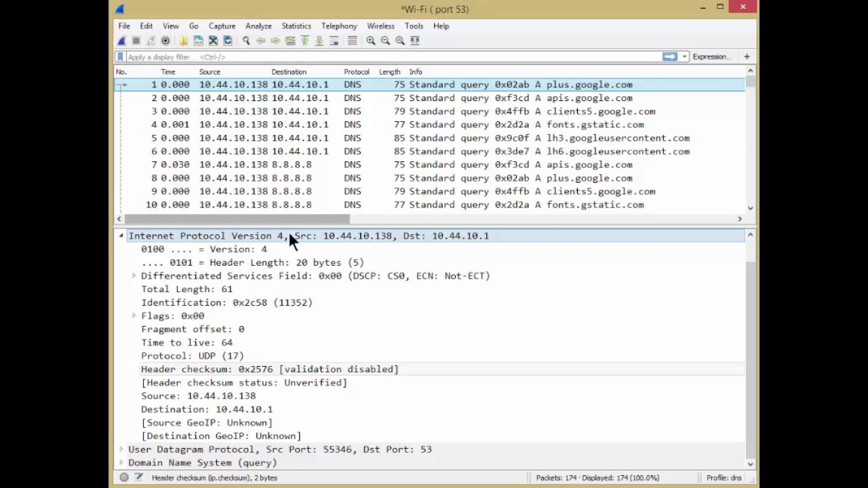Toggle packet list colorization
This screenshot has height=488, width=868.
[x=352, y=41]
